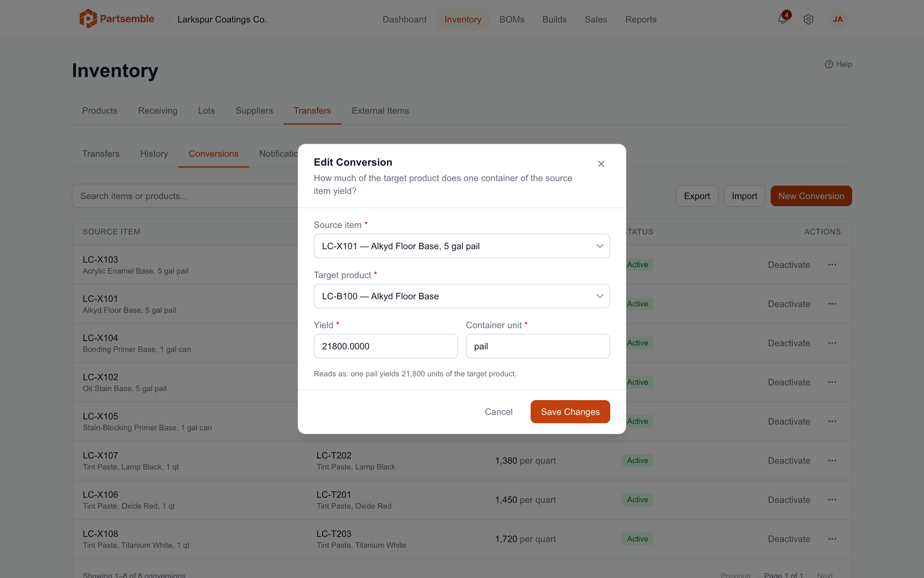Switch to the Receiving tab

tap(158, 110)
